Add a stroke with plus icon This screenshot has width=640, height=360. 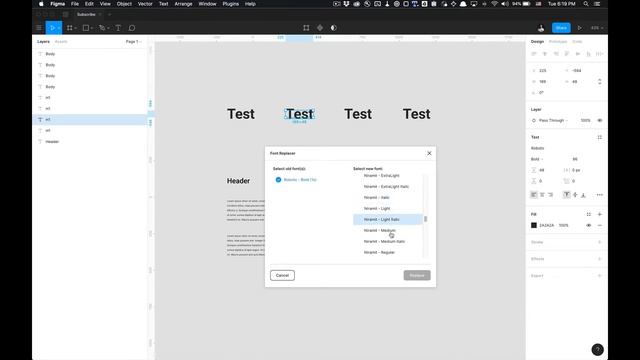600,242
